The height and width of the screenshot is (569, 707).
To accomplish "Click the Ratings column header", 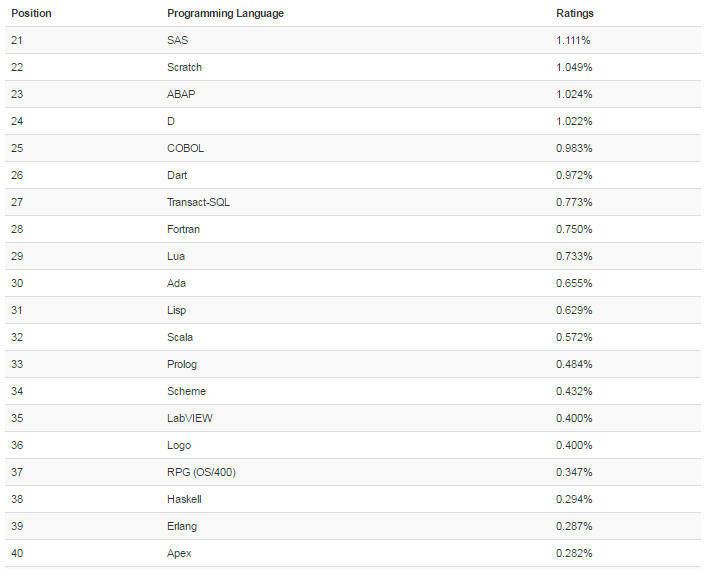I will click(x=574, y=14).
